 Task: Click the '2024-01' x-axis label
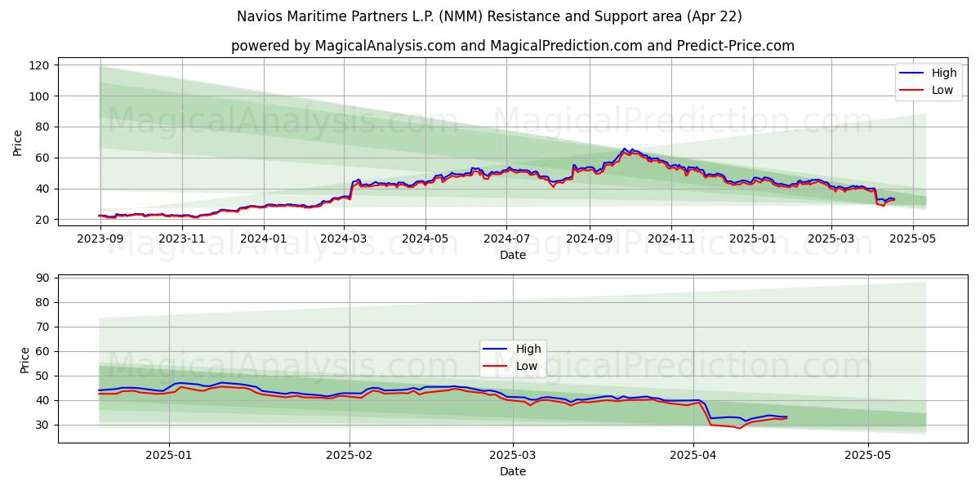[264, 238]
